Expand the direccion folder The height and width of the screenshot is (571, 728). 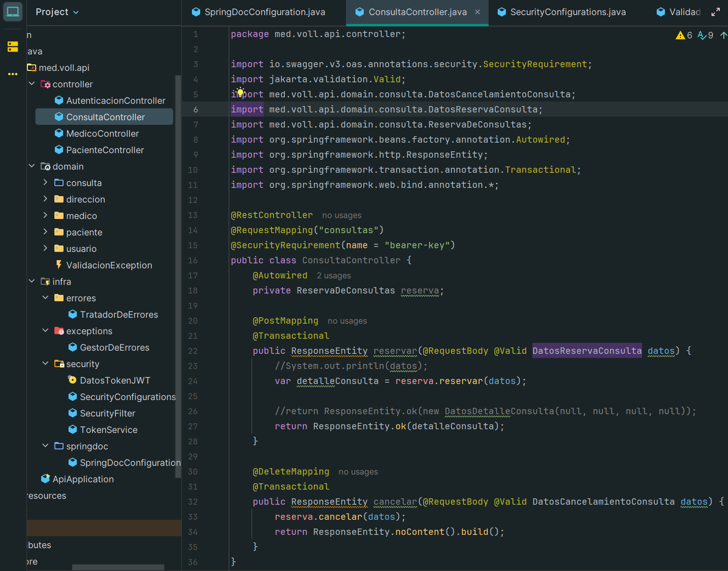[45, 199]
